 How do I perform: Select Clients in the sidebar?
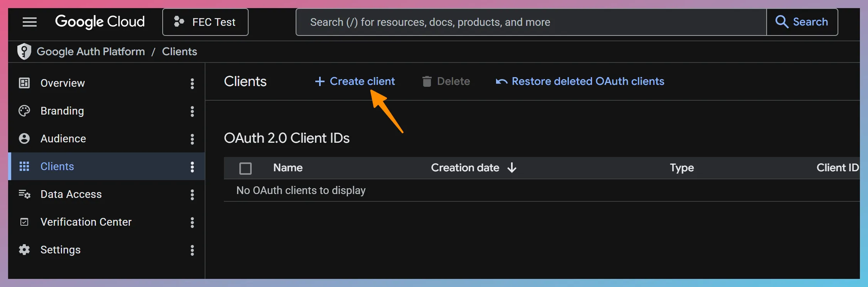pyautogui.click(x=106, y=166)
